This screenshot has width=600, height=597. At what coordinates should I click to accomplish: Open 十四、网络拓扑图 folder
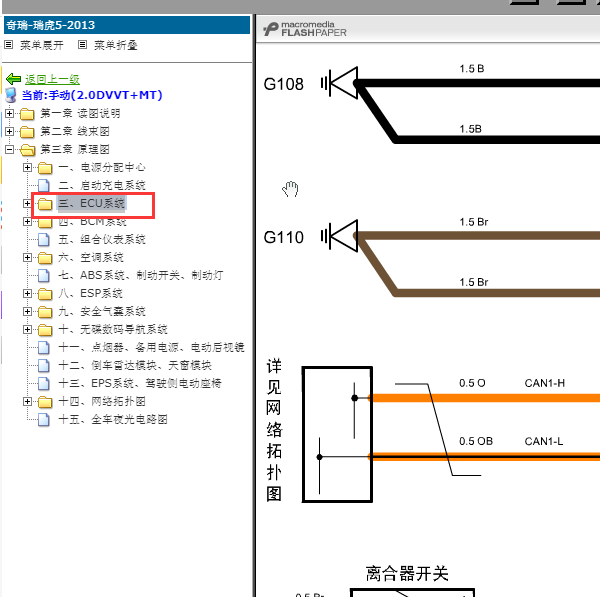(x=102, y=401)
